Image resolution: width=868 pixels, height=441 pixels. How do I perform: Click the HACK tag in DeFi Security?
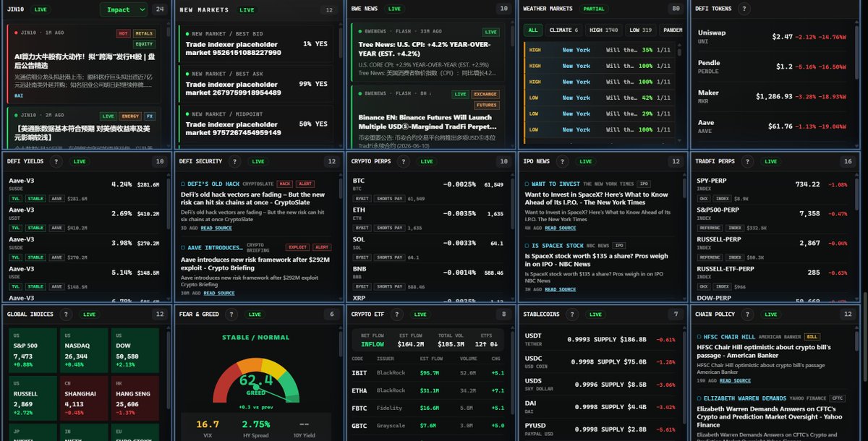point(285,184)
